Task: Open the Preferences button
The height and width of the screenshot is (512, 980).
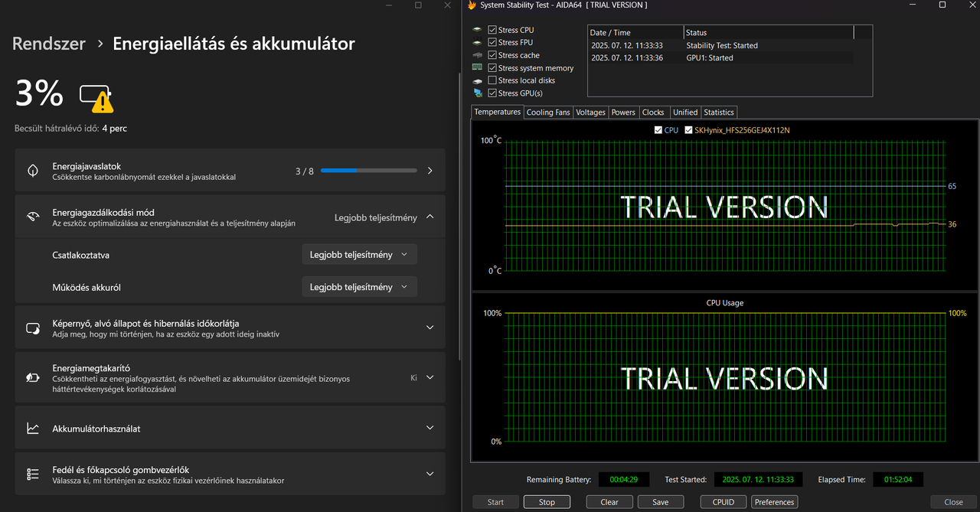Action: tap(775, 502)
